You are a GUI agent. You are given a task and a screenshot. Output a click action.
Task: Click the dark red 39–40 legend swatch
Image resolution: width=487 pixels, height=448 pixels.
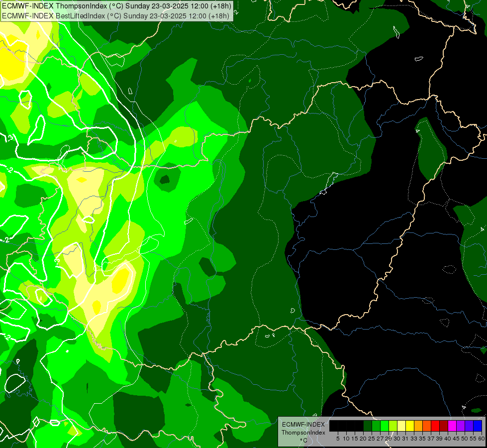444,426
